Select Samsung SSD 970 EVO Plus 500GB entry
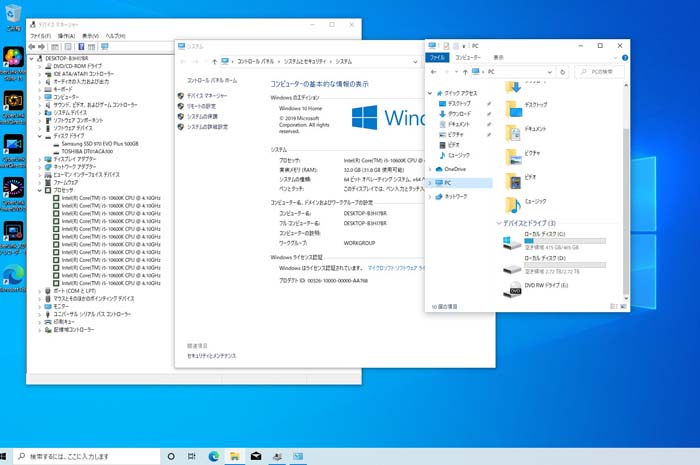 pyautogui.click(x=100, y=144)
